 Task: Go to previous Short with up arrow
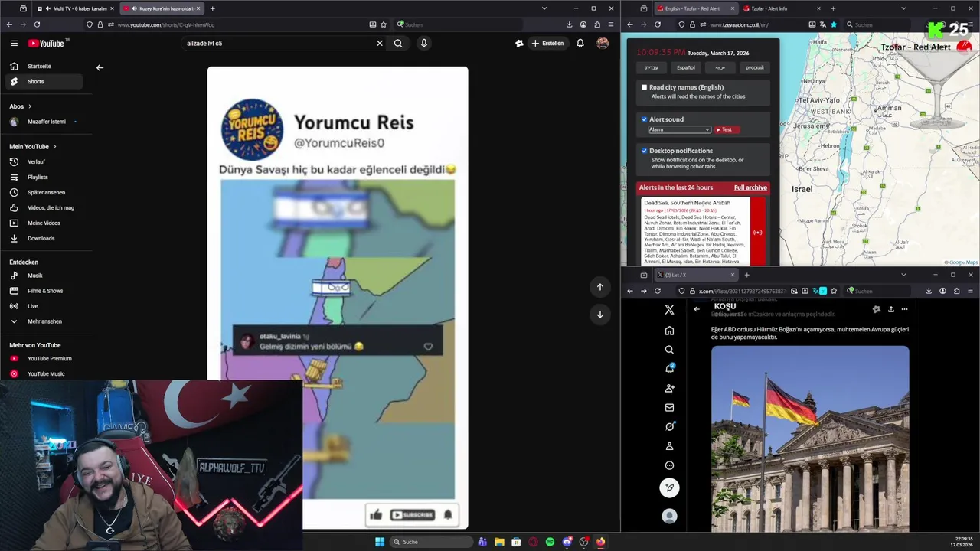point(600,287)
